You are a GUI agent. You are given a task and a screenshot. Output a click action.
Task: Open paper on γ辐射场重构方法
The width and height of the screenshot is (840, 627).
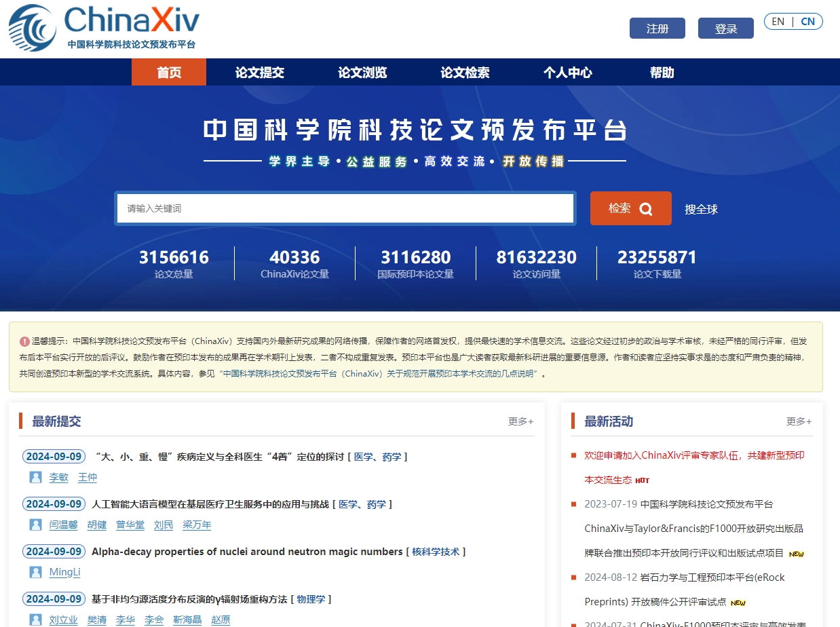click(189, 599)
